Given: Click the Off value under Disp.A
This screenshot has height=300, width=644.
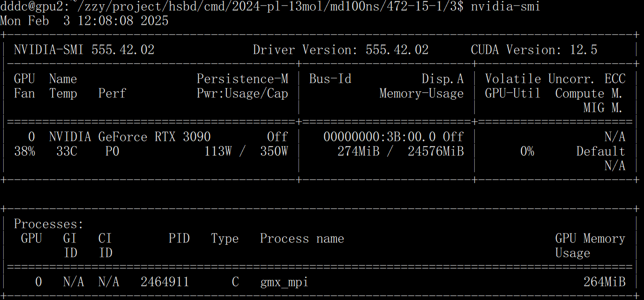Looking at the screenshot, I should [x=453, y=137].
